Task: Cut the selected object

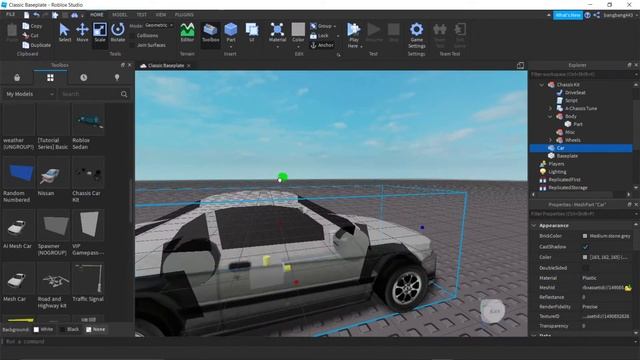Action: [31, 36]
